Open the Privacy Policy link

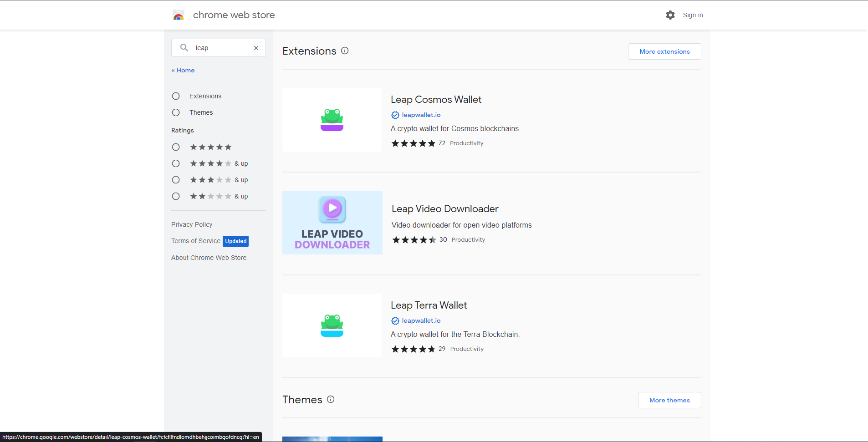click(x=192, y=224)
